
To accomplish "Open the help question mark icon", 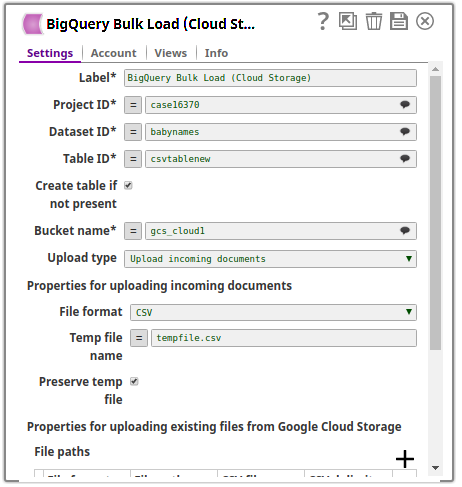I will [x=323, y=21].
